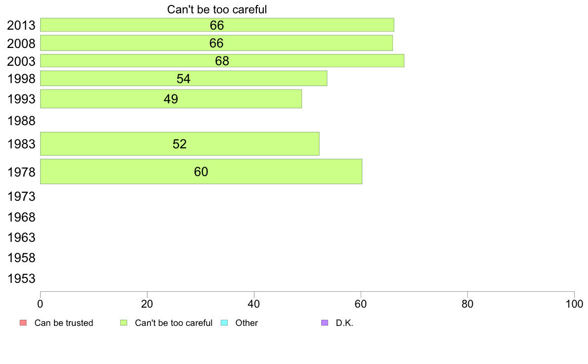This screenshot has height=364, width=588.
Task: Click the 'Other' legend label text
Action: click(246, 323)
